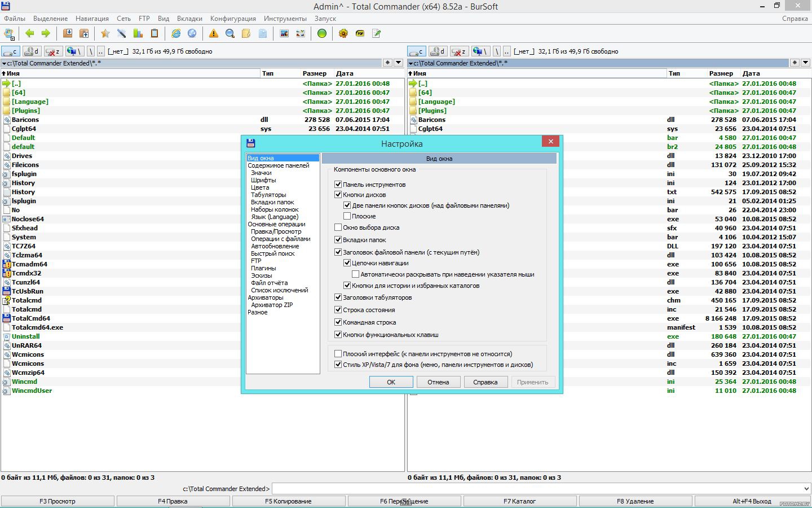Uncheck 'Строка состояния' checkbox
The image size is (812, 508).
[338, 309]
